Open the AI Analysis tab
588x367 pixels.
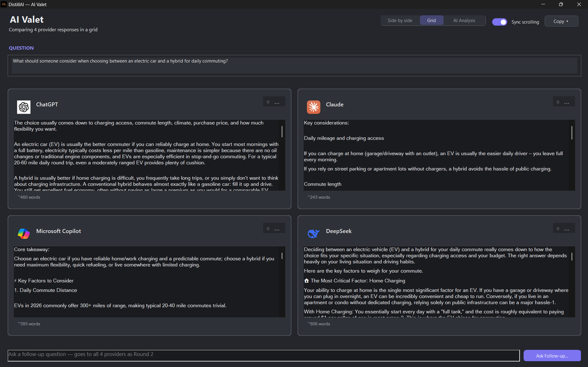464,21
